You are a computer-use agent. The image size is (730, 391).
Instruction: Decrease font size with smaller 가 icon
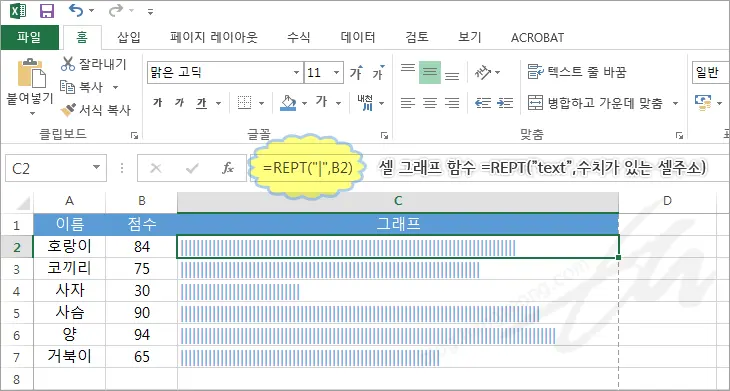tap(379, 73)
